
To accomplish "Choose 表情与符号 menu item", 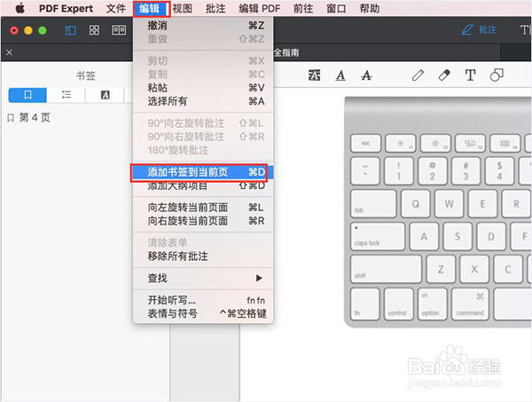I will click(203, 314).
